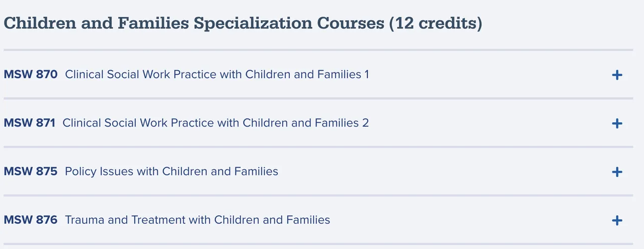Select the "MSW 876" course code label
The image size is (644, 249).
(31, 220)
